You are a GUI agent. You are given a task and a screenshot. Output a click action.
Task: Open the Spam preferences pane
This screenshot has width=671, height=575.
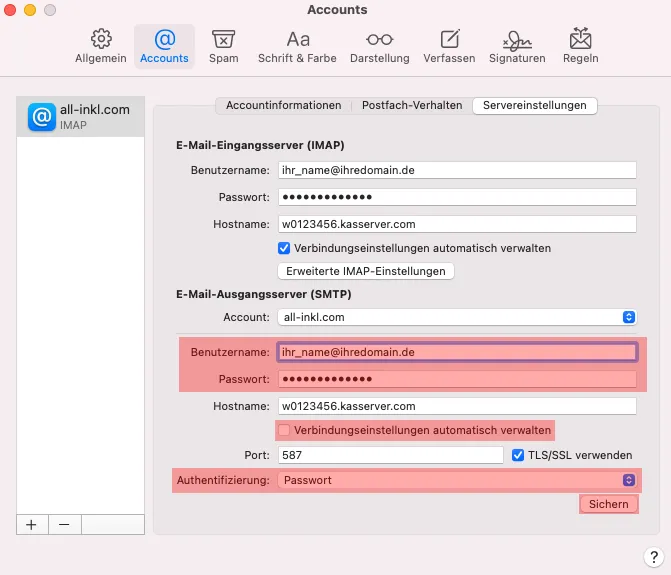pos(223,46)
